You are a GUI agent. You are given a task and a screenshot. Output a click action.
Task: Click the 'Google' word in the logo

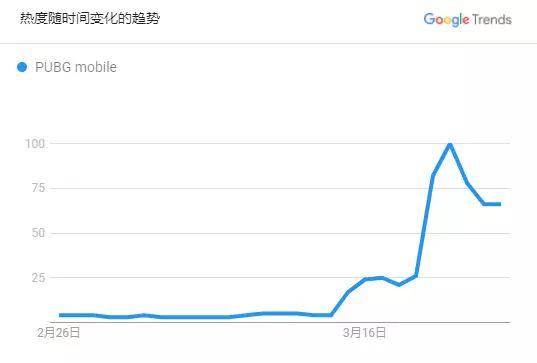[446, 20]
